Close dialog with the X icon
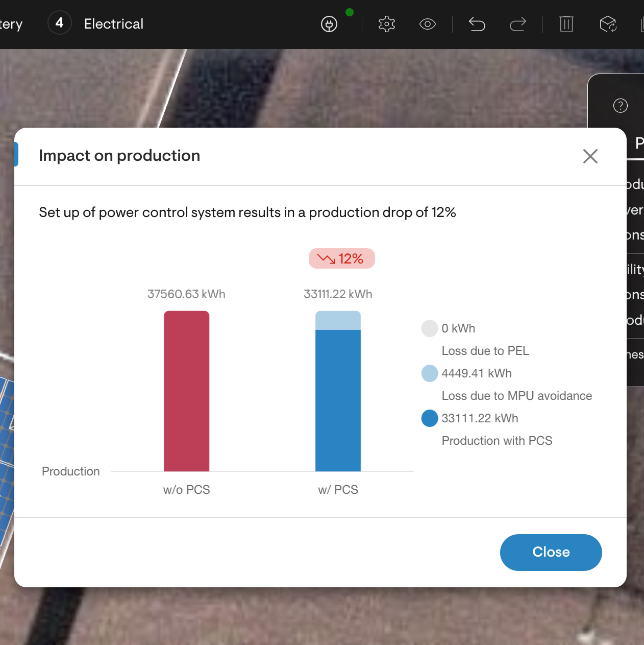Viewport: 644px width, 645px height. tap(590, 156)
